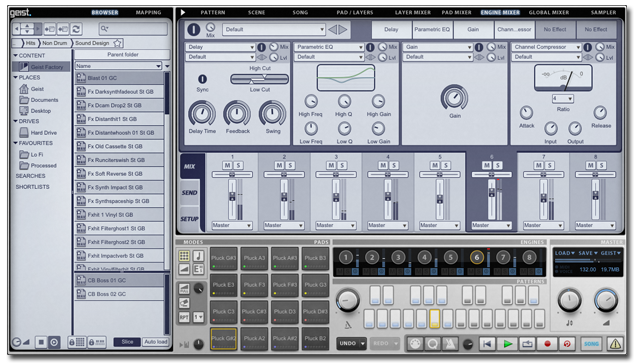Collapse the FAVOURITES section

coord(16,143)
